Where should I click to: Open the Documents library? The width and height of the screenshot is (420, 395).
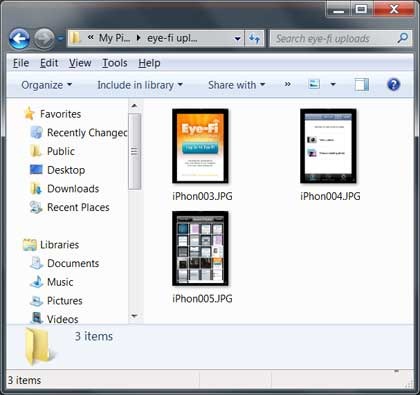(x=73, y=263)
